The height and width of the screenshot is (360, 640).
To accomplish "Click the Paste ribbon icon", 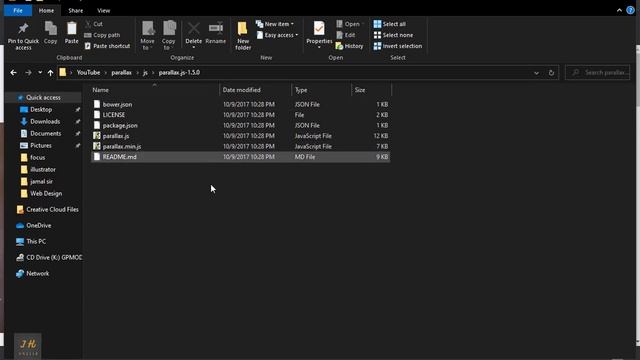I will point(71,29).
